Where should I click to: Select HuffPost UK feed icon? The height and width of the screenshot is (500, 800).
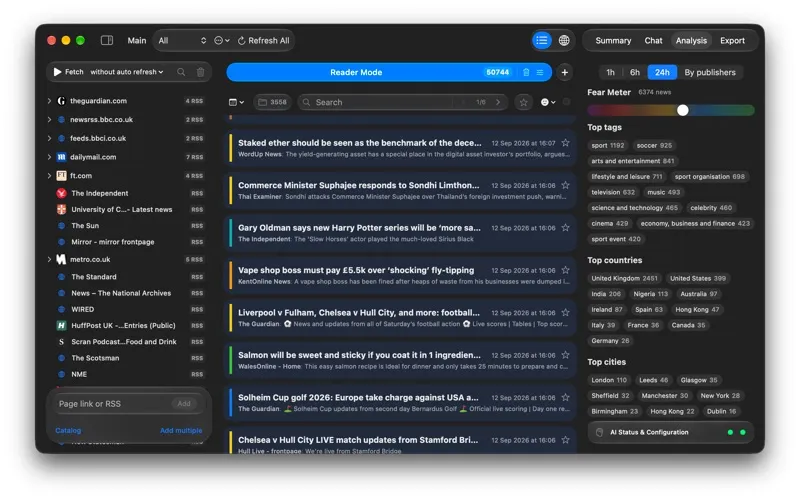click(x=61, y=326)
